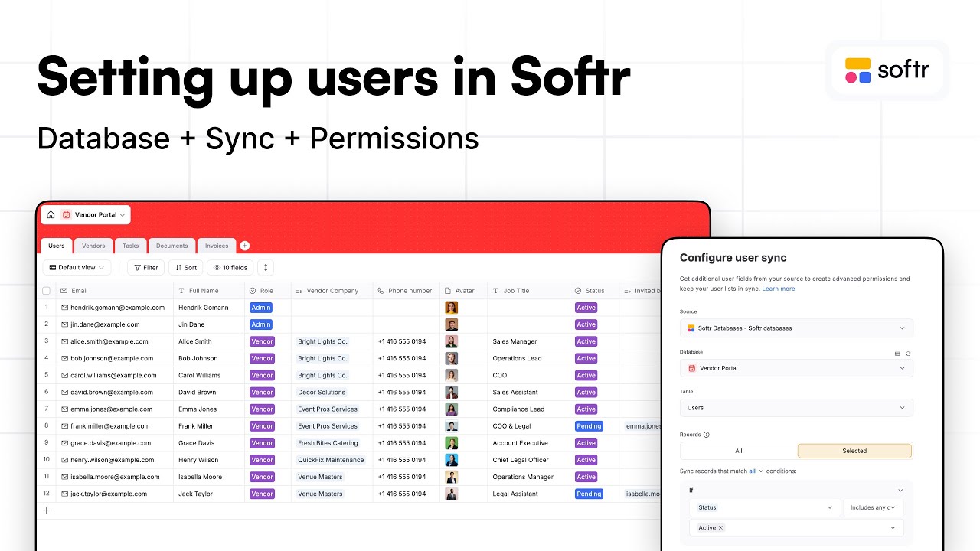Open Henry Wilson's avatar thumbnail
The image size is (980, 551).
click(452, 460)
